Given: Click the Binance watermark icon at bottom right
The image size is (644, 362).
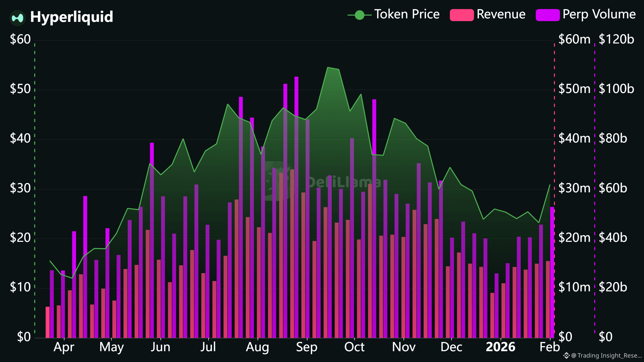Looking at the screenshot, I should click(566, 355).
